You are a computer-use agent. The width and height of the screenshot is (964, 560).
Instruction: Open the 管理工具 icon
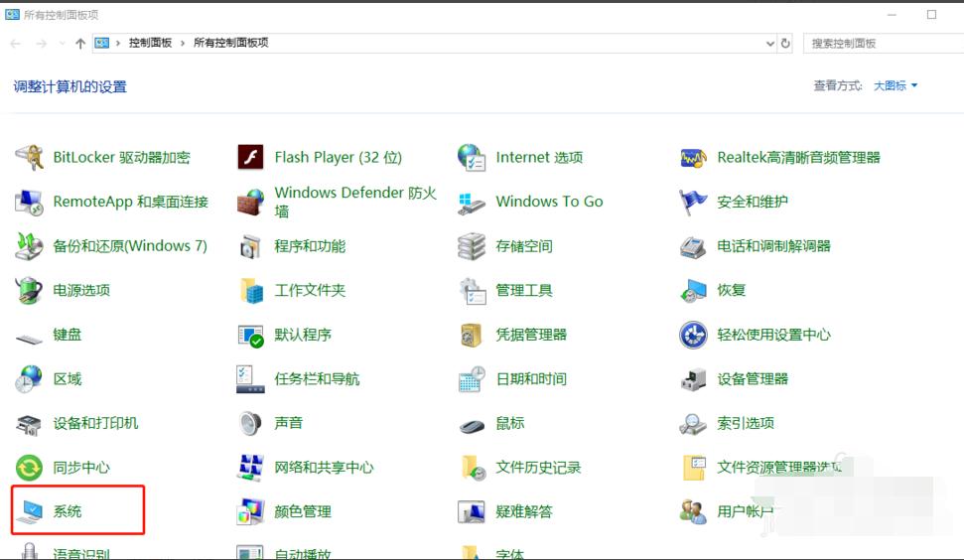click(x=473, y=290)
